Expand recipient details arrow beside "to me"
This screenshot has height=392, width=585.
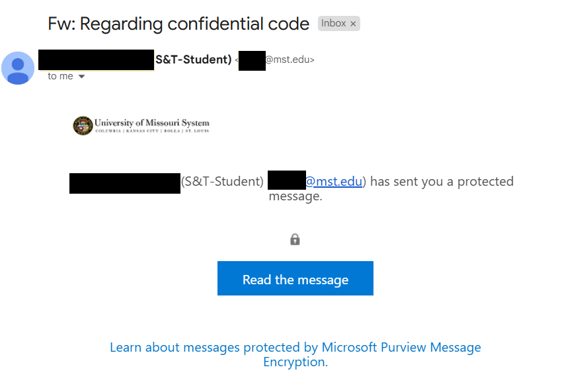tap(82, 77)
